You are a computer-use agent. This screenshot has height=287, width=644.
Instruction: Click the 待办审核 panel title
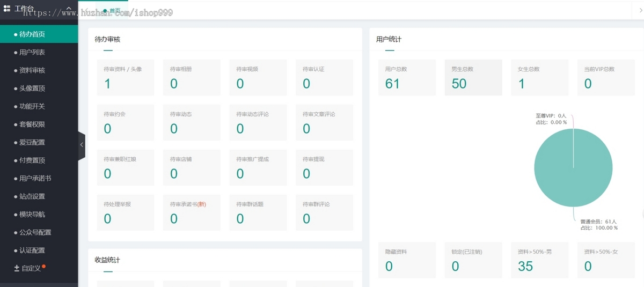(107, 39)
